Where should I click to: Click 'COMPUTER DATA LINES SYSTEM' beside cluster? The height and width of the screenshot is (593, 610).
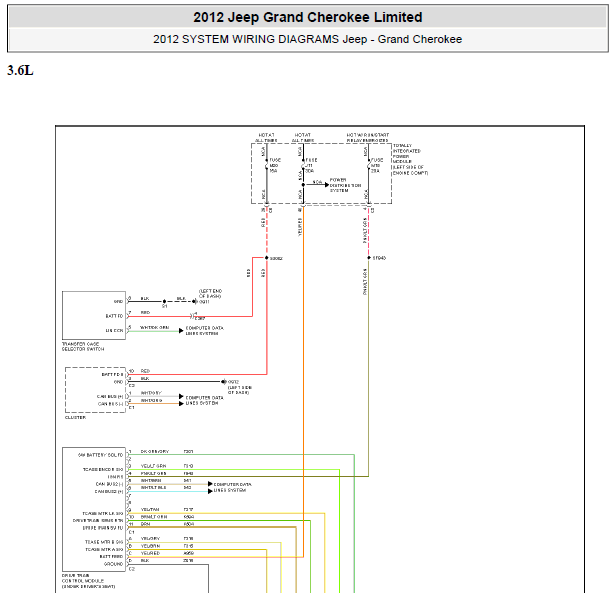point(204,400)
